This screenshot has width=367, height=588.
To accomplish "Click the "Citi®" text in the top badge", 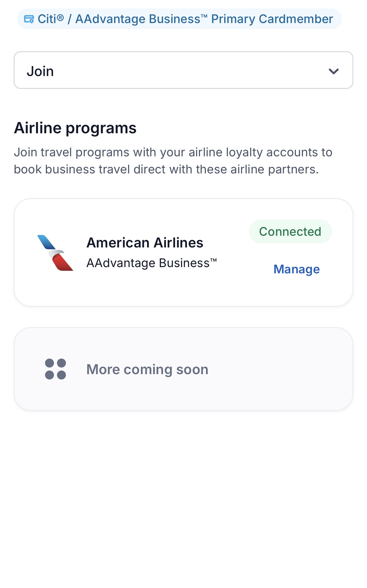I will pos(51,19).
